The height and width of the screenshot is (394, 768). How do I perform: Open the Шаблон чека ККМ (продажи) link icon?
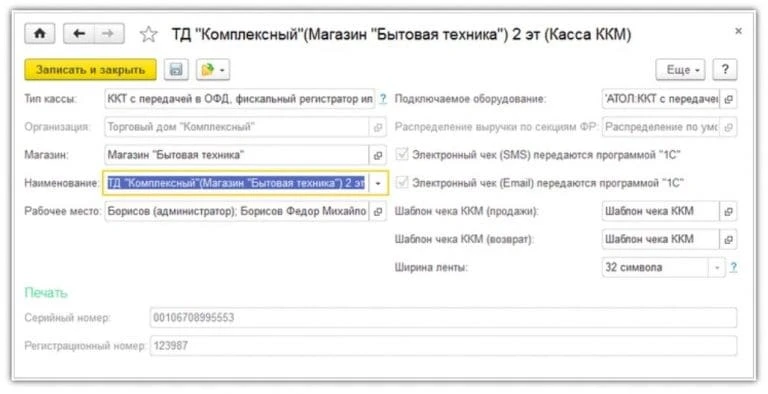pyautogui.click(x=728, y=212)
